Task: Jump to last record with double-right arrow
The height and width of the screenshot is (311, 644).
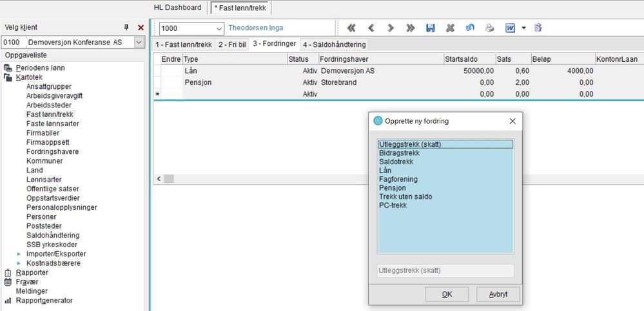Action: (410, 28)
